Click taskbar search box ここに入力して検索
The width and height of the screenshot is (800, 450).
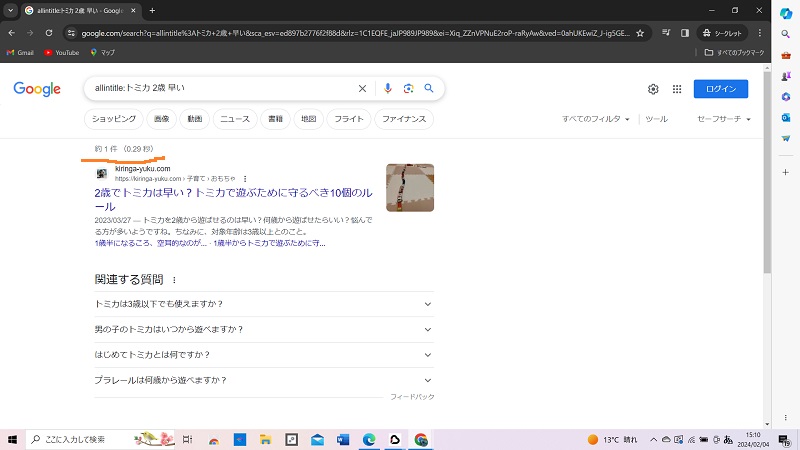(x=101, y=439)
